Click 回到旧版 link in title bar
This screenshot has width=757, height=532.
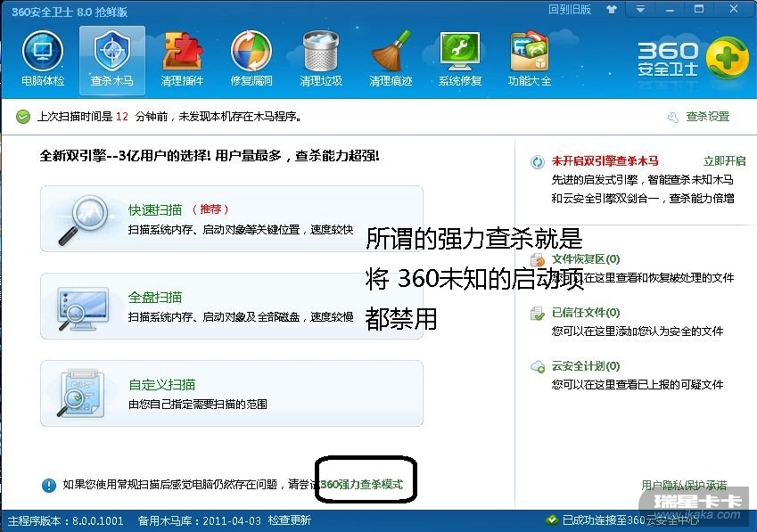tap(570, 10)
